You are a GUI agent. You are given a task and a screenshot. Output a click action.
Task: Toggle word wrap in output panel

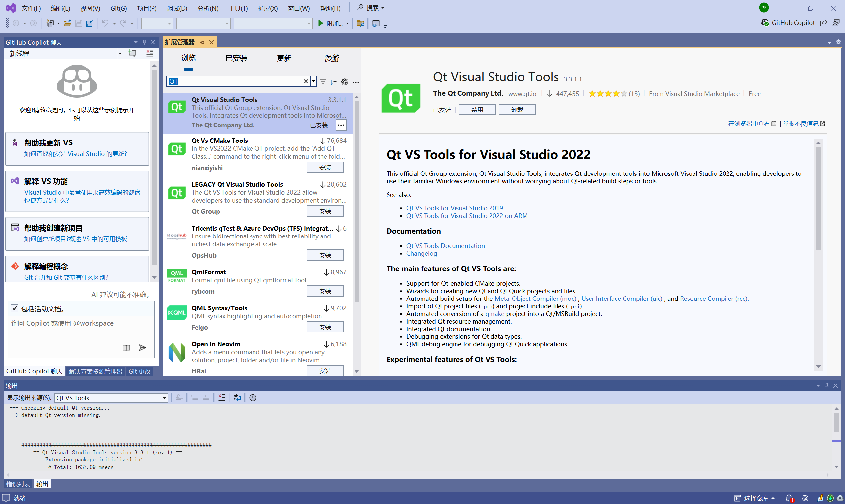coord(237,398)
